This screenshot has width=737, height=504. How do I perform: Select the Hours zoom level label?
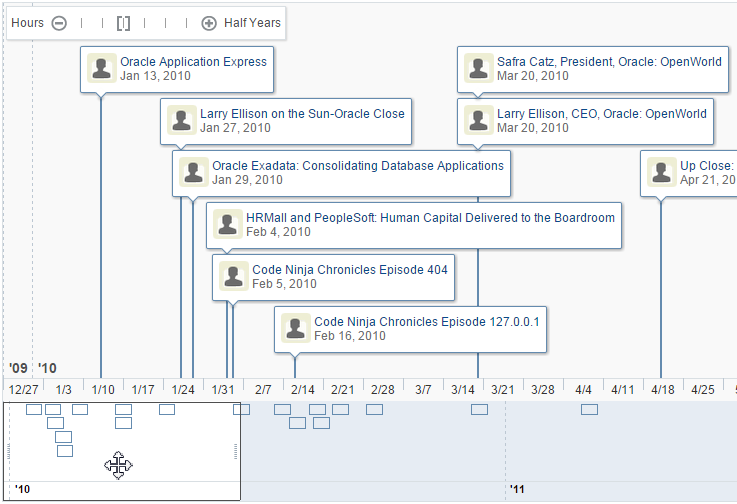[27, 23]
